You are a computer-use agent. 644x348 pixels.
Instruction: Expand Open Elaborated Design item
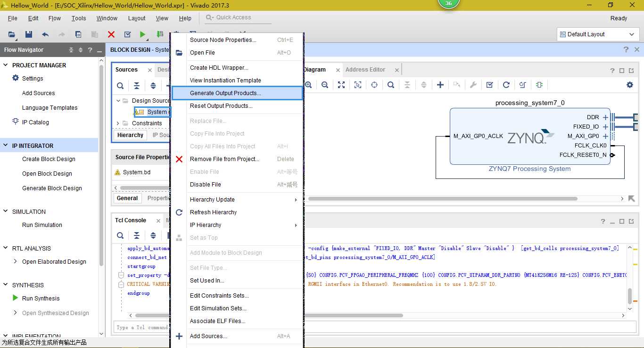pyautogui.click(x=16, y=261)
